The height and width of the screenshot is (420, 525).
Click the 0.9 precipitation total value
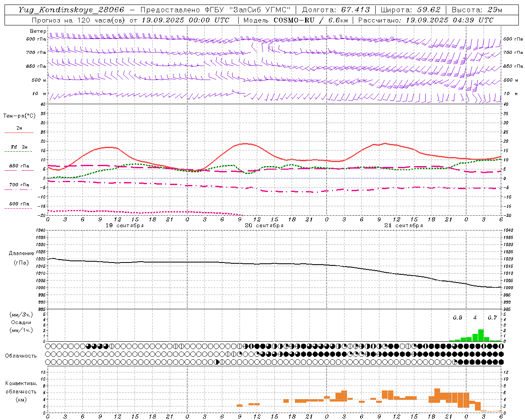(x=457, y=318)
